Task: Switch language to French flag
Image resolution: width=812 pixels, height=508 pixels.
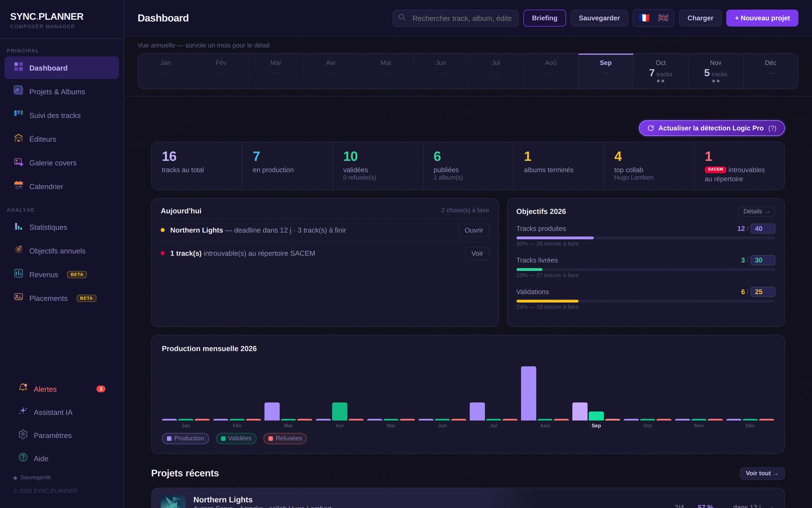Action: point(644,18)
